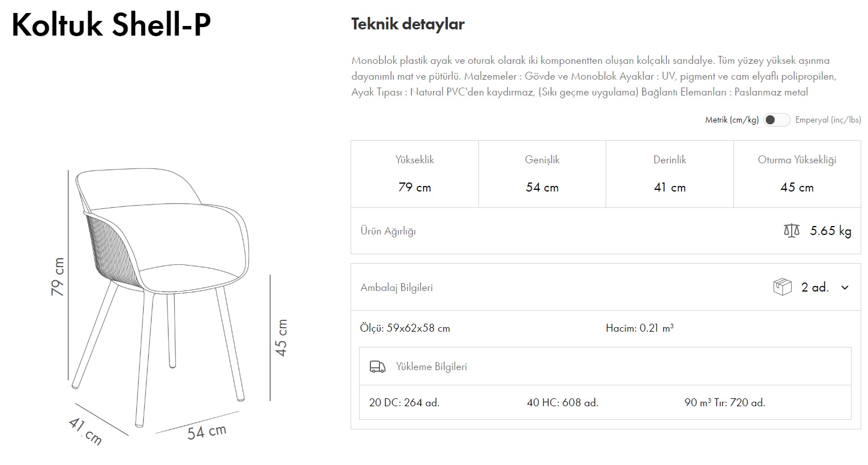Click the Ürün Ağırlığı label
This screenshot has width=868, height=465.
388,231
